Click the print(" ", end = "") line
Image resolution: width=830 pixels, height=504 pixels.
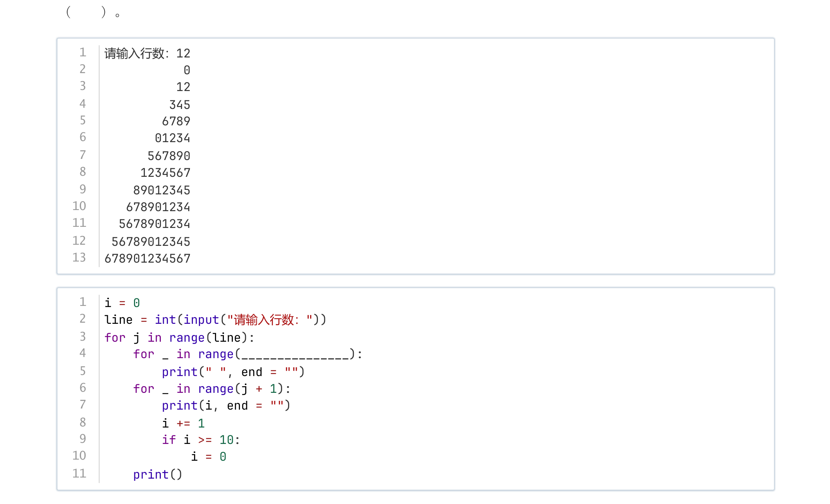[233, 372]
